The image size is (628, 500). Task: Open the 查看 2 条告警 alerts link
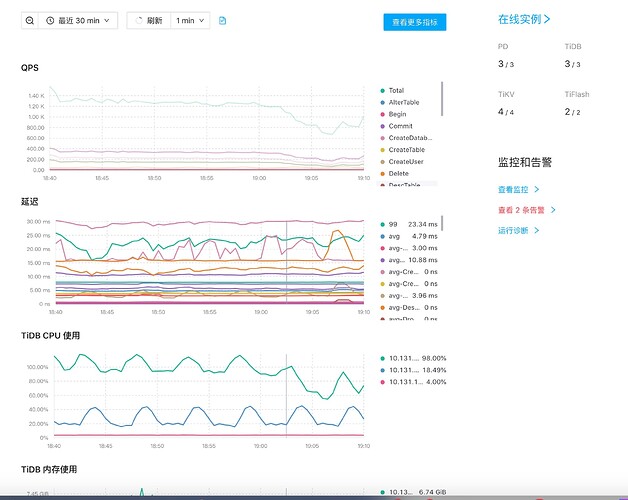[521, 210]
